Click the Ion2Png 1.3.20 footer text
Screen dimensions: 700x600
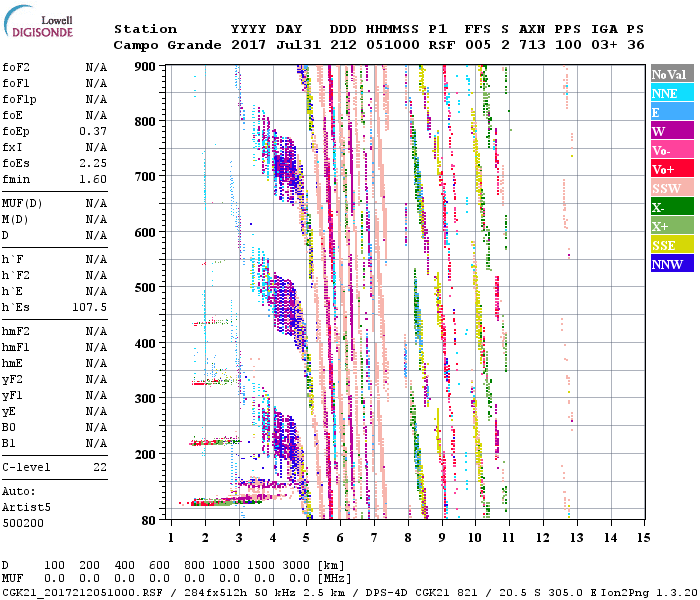click(649, 592)
